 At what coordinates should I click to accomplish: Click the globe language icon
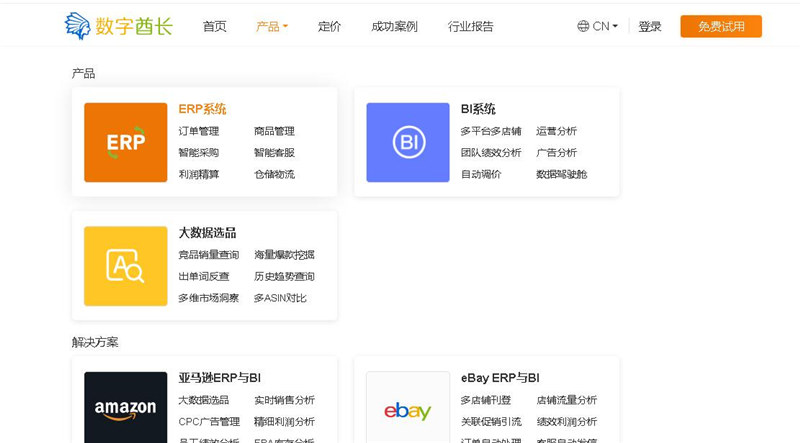tap(583, 26)
